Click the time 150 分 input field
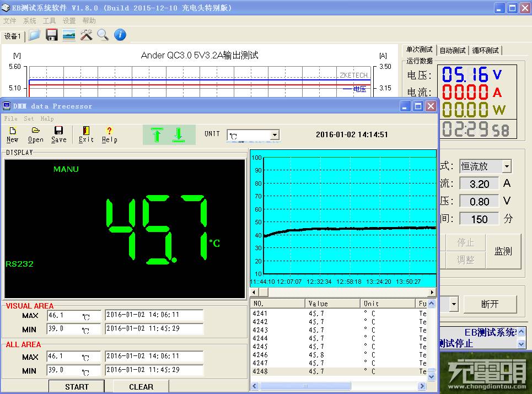The width and height of the screenshot is (532, 394). tap(479, 219)
